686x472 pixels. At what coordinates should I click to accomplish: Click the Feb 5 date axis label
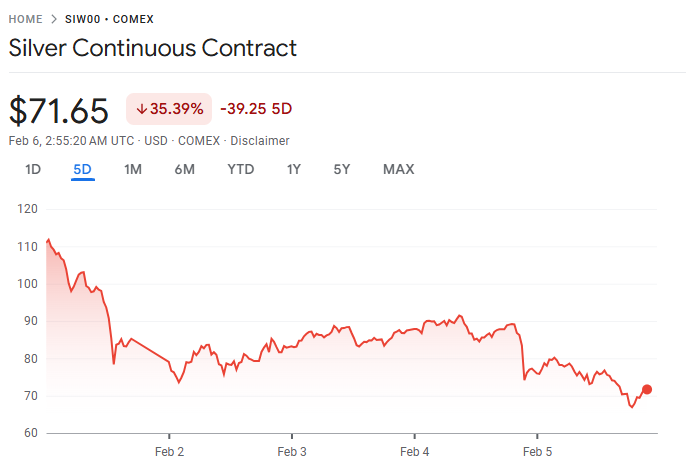[537, 452]
